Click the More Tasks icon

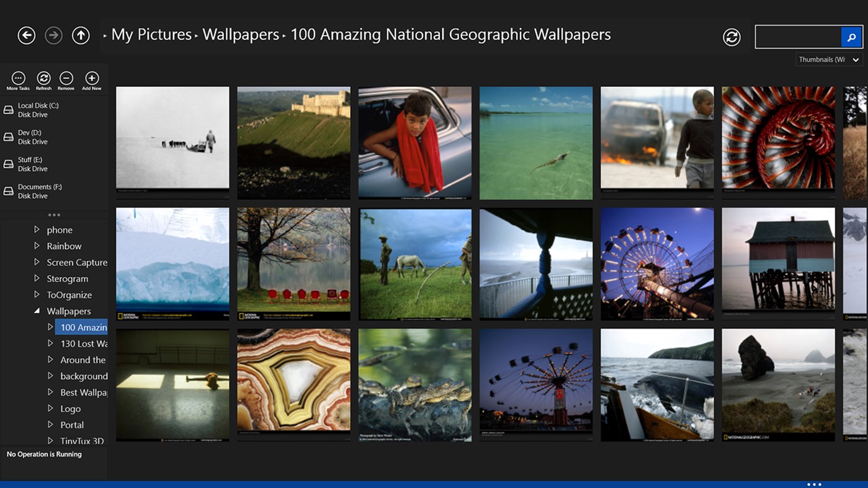coord(18,79)
